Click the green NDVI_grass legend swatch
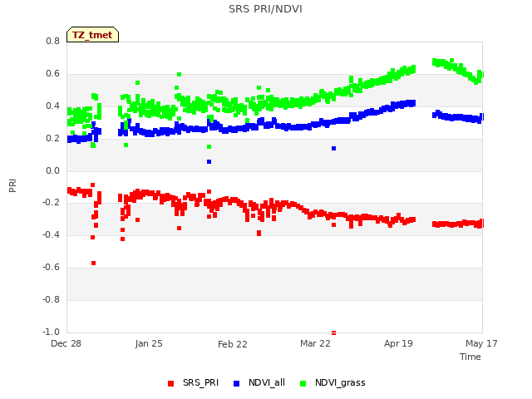 tap(303, 383)
